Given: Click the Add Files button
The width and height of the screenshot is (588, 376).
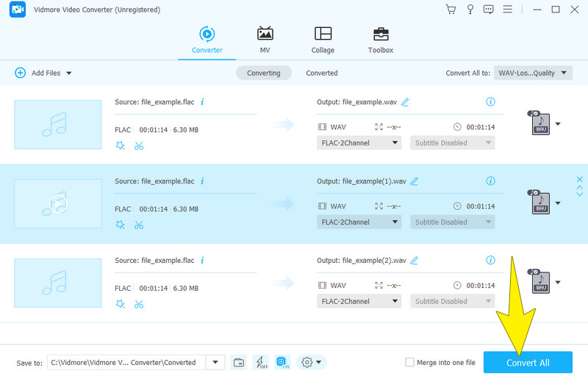Looking at the screenshot, I should pyautogui.click(x=43, y=73).
